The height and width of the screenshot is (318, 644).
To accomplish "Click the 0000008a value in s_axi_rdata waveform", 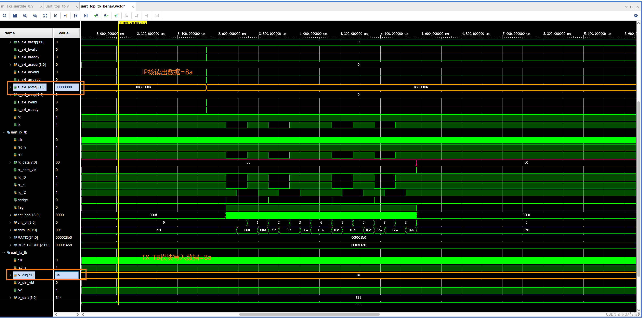I will [421, 87].
